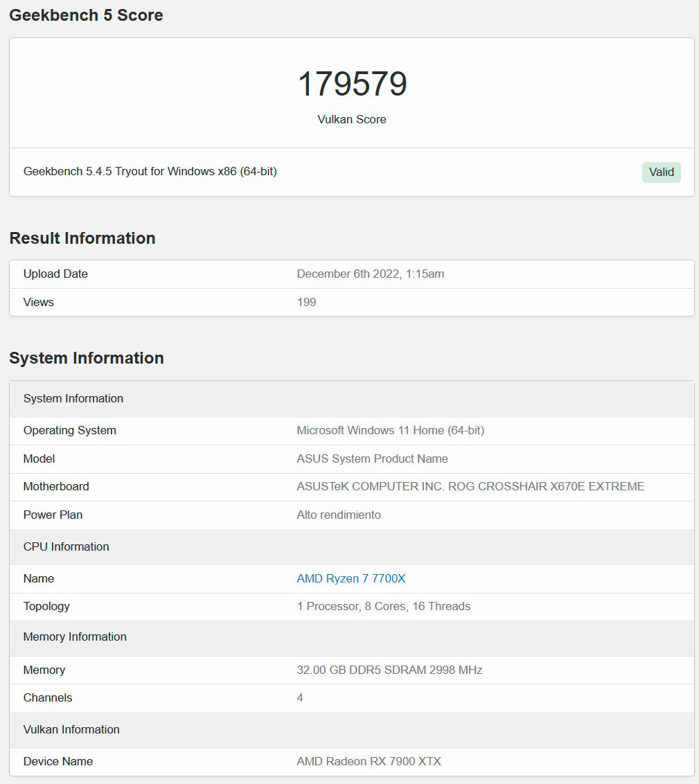Click the Result Information heading
This screenshot has width=699, height=784.
tap(82, 238)
